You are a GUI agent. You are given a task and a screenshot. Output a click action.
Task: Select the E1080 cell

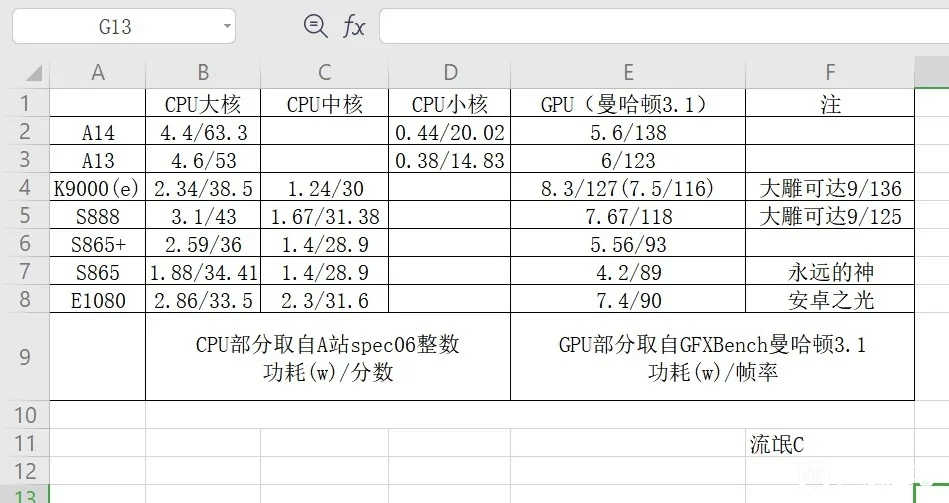click(x=97, y=298)
